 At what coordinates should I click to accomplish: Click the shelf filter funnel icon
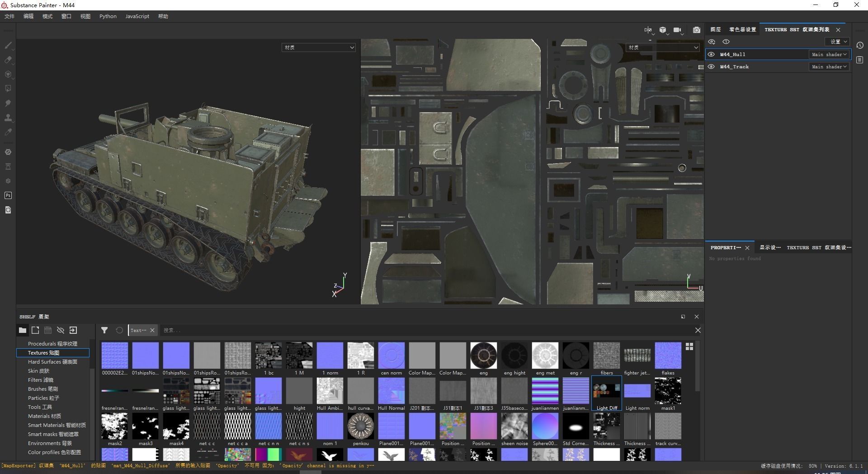coord(104,330)
